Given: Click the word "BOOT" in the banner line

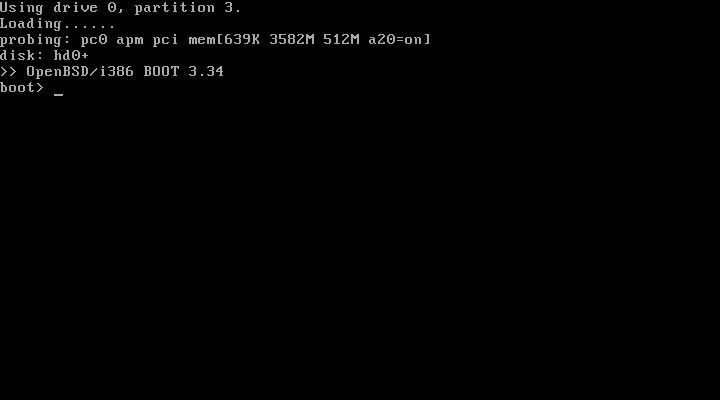Looking at the screenshot, I should [161, 71].
